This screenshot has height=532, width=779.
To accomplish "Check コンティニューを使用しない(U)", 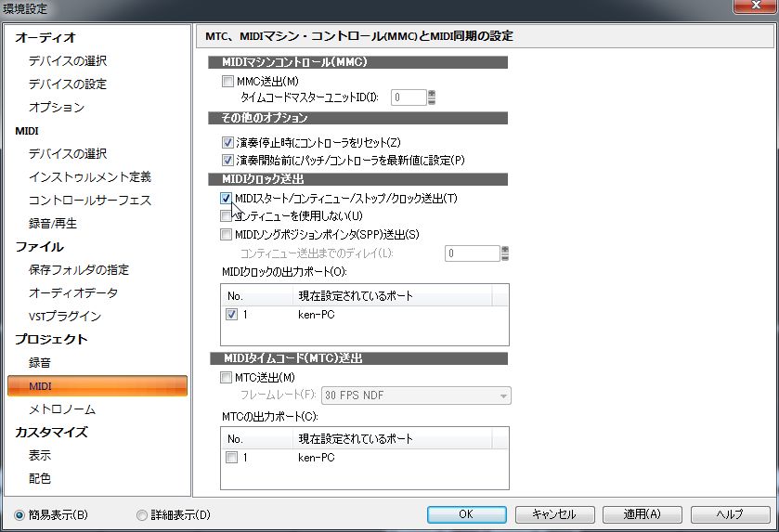I will [226, 216].
